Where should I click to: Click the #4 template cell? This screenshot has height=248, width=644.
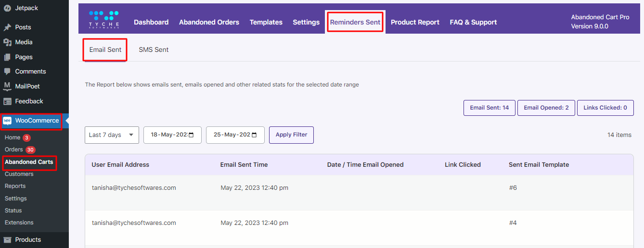pyautogui.click(x=513, y=223)
